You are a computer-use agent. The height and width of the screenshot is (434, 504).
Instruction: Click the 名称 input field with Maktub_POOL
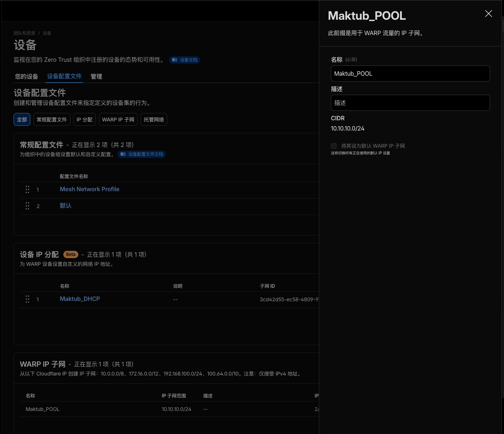[x=410, y=73]
